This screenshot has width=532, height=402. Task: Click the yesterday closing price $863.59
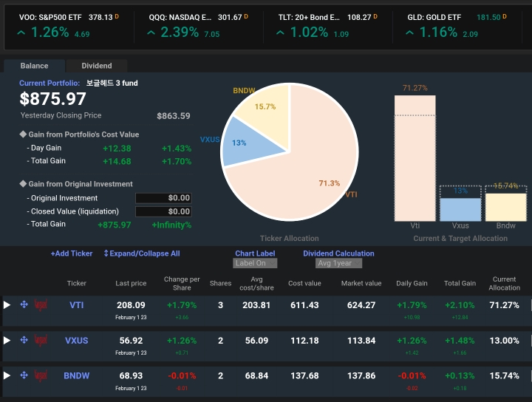tap(174, 116)
